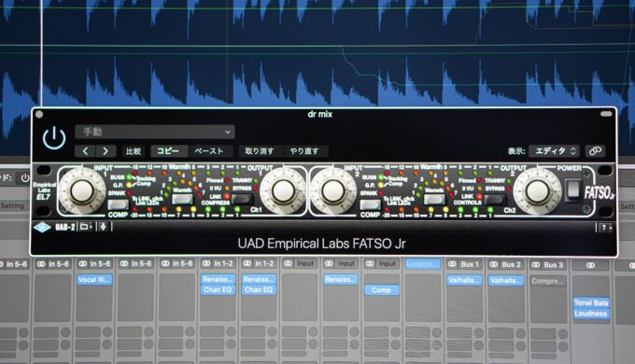Click the UAD toolbar window-size icon
This screenshot has width=635, height=364.
tap(86, 227)
